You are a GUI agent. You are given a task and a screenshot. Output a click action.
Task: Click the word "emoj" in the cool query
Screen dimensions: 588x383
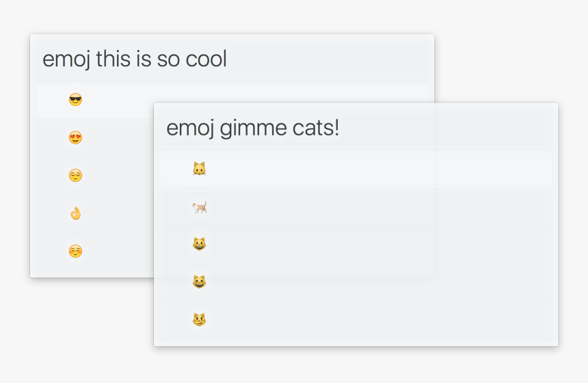coord(66,60)
